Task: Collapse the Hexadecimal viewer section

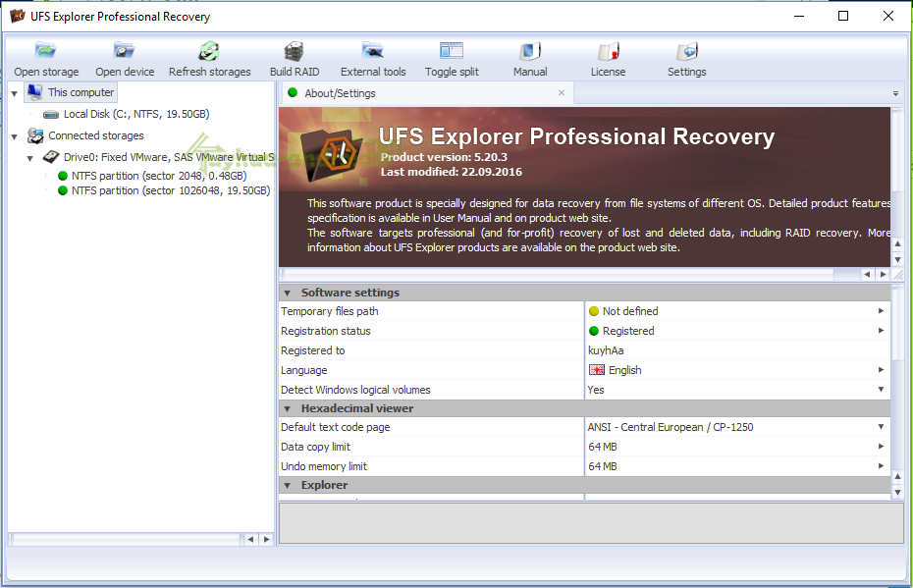Action: tap(288, 408)
